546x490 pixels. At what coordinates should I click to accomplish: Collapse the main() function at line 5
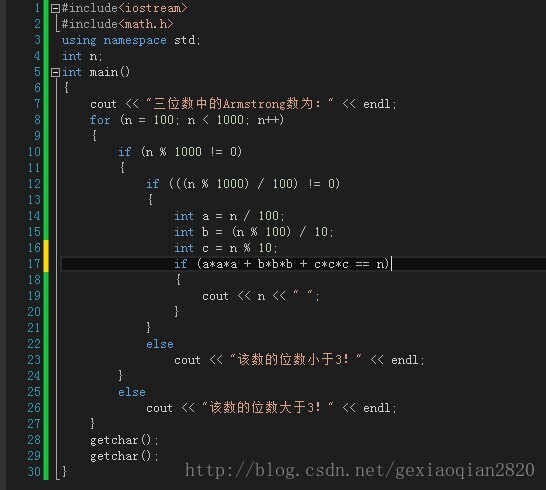tap(55, 72)
